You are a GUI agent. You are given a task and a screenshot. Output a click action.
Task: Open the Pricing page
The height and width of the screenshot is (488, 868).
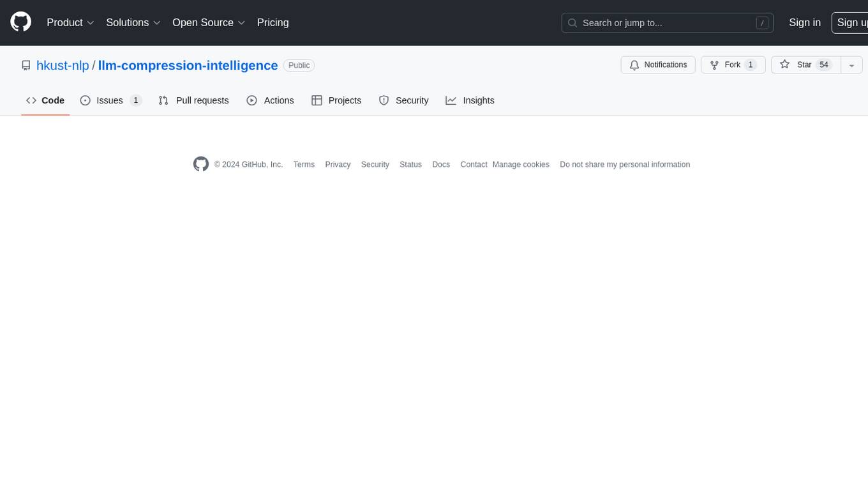pyautogui.click(x=273, y=22)
